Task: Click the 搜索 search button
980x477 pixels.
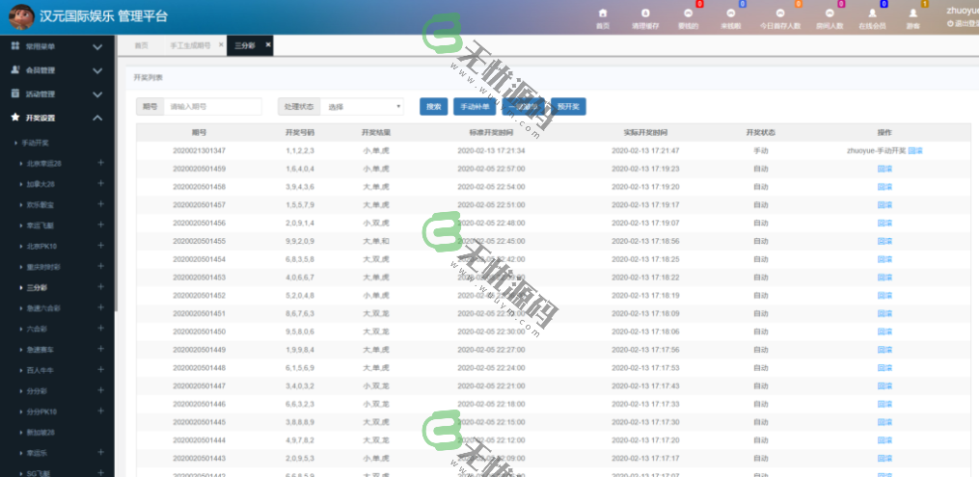Action: (434, 107)
